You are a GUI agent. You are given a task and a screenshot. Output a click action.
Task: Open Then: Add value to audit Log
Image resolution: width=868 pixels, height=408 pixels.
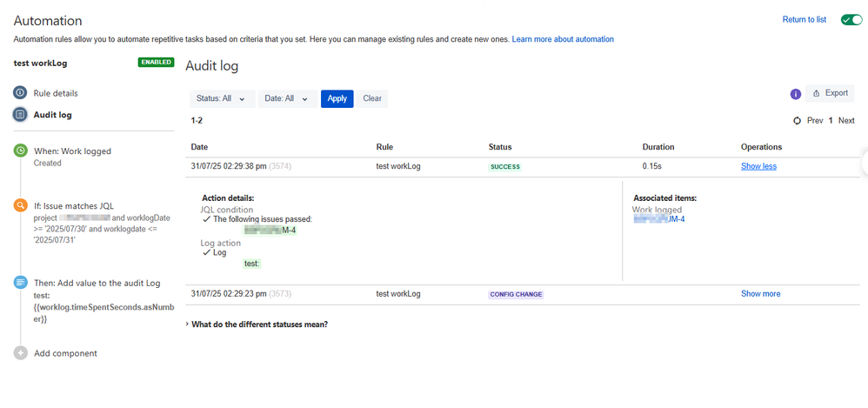[x=97, y=284]
